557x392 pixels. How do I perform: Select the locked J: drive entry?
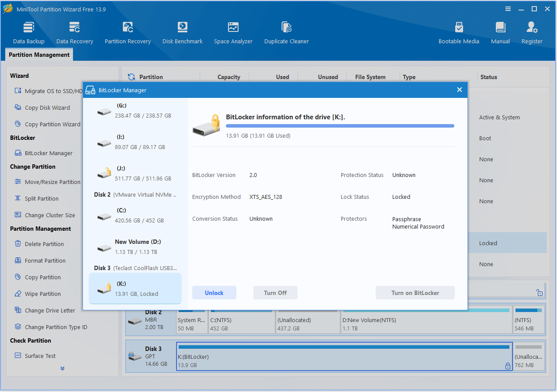135,173
